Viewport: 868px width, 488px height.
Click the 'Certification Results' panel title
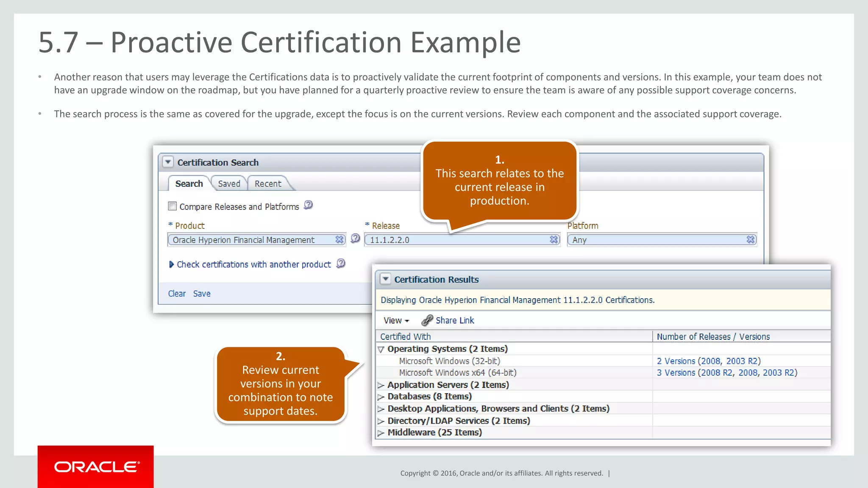(x=437, y=280)
